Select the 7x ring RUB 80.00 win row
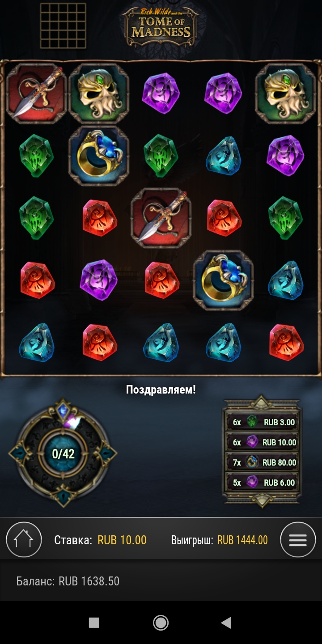Viewport: 322px width, 644px height. pyautogui.click(x=264, y=462)
